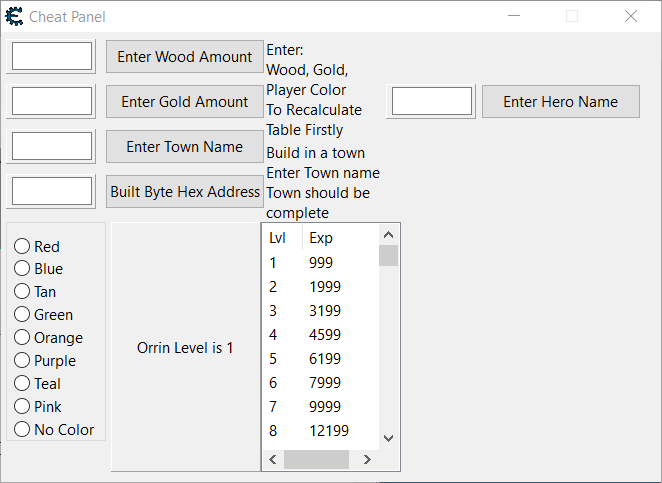Click the Lvl column header
The width and height of the screenshot is (662, 483).
pyautogui.click(x=279, y=238)
